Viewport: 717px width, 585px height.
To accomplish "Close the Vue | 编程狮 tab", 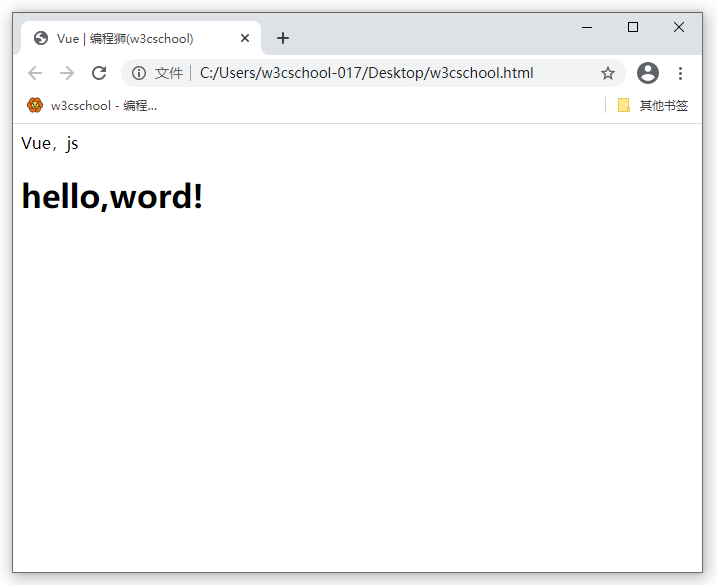I will coord(245,38).
